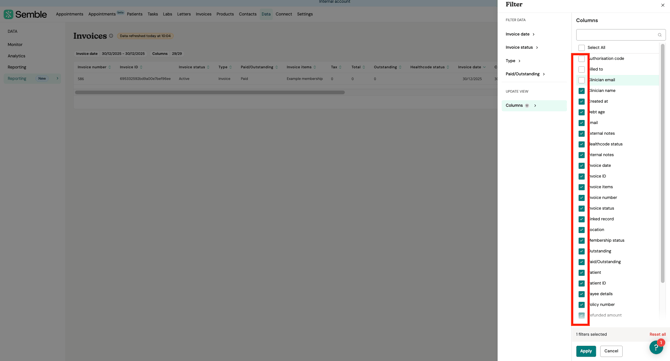Viewport: 670px width, 361px height.
Task: Tick the Select All checkbox
Action: tap(582, 47)
